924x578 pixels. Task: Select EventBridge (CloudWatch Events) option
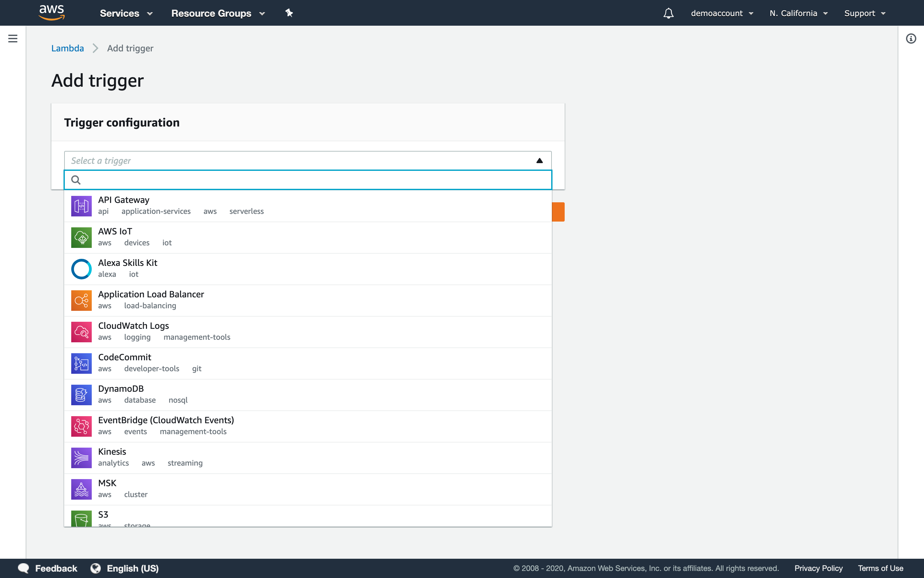tap(308, 426)
